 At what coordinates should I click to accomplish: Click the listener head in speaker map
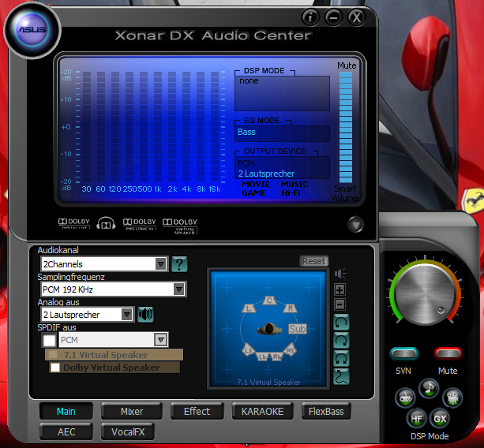coord(269,329)
